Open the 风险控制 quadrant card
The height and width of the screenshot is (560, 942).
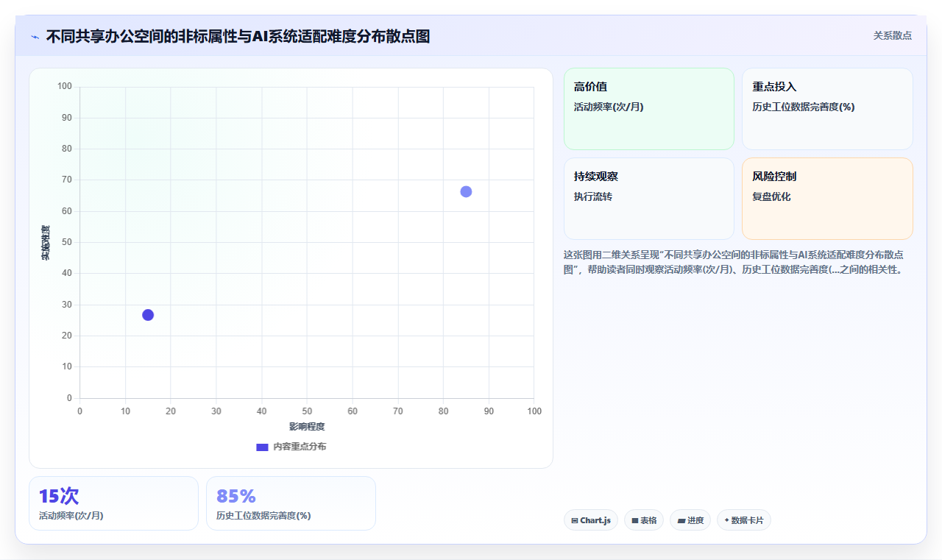click(x=827, y=199)
